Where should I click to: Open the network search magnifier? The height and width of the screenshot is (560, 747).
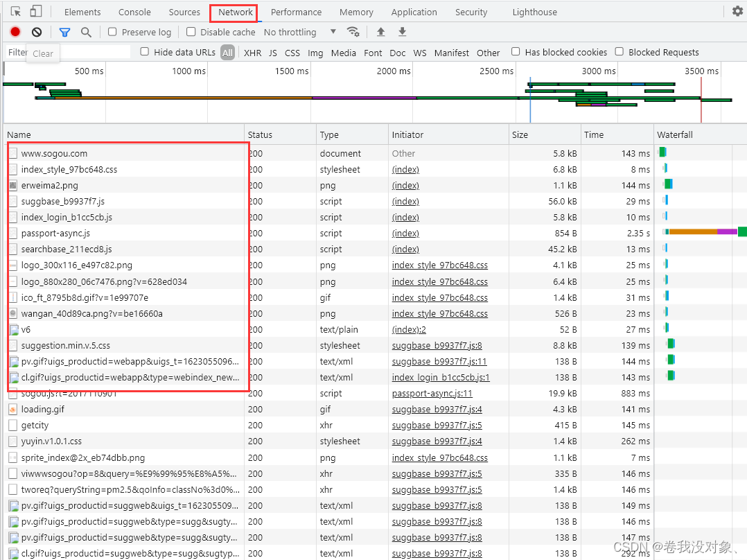86,32
